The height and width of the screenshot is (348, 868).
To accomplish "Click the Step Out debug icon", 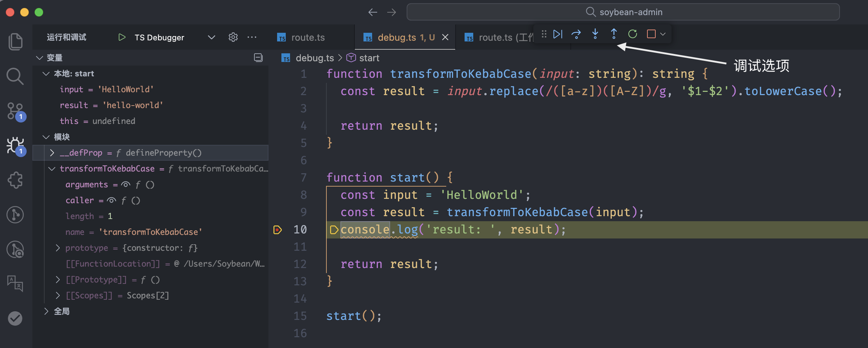I will [x=614, y=34].
